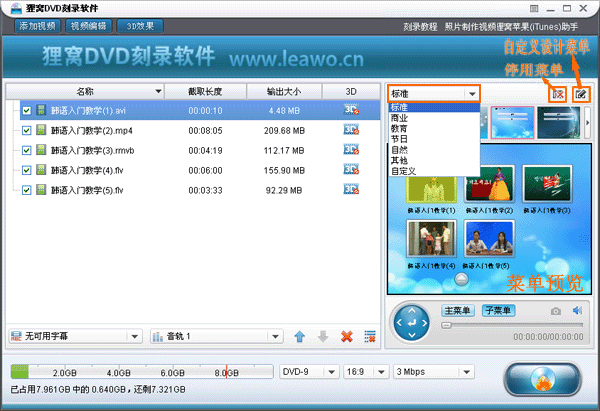Click the navigation pad center enter button
The image size is (600, 411).
coord(412,323)
